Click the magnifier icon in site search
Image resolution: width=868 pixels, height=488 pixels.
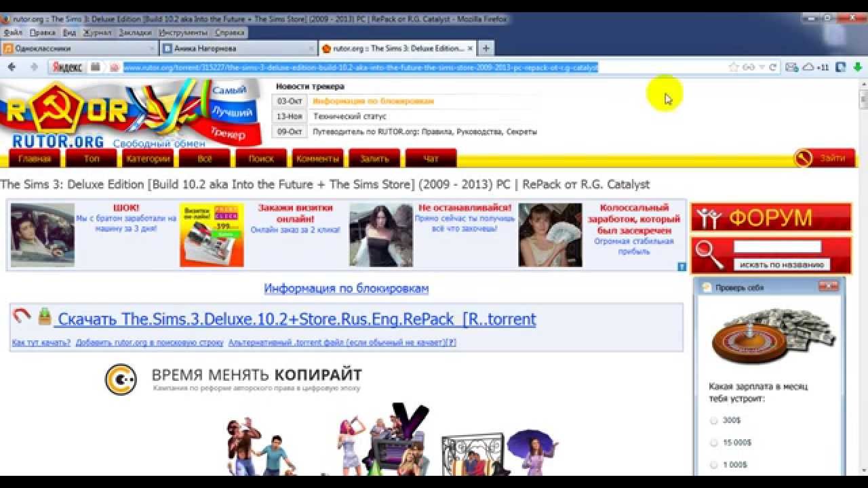click(709, 255)
